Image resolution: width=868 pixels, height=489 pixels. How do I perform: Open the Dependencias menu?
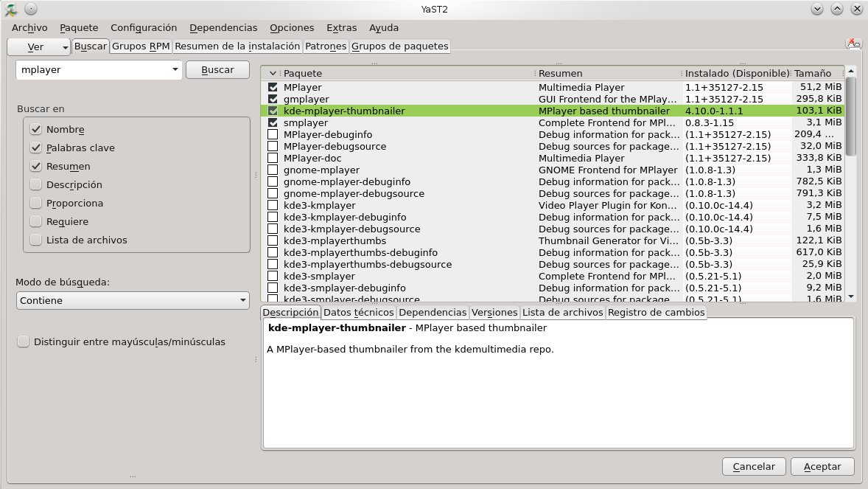[223, 28]
